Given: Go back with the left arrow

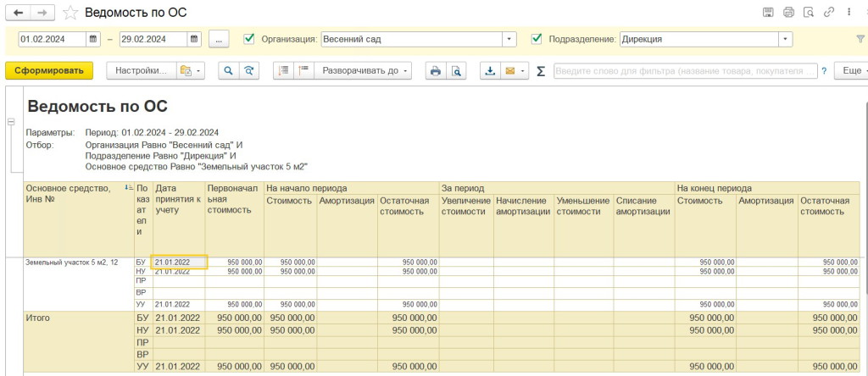Looking at the screenshot, I should [18, 13].
